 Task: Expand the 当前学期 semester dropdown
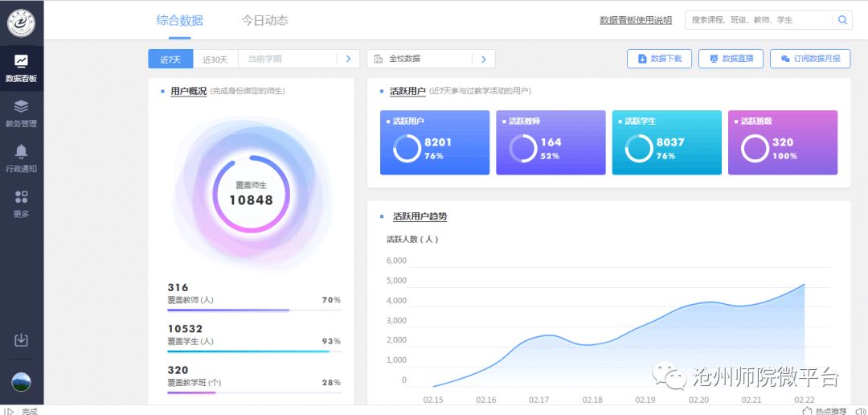pos(347,59)
